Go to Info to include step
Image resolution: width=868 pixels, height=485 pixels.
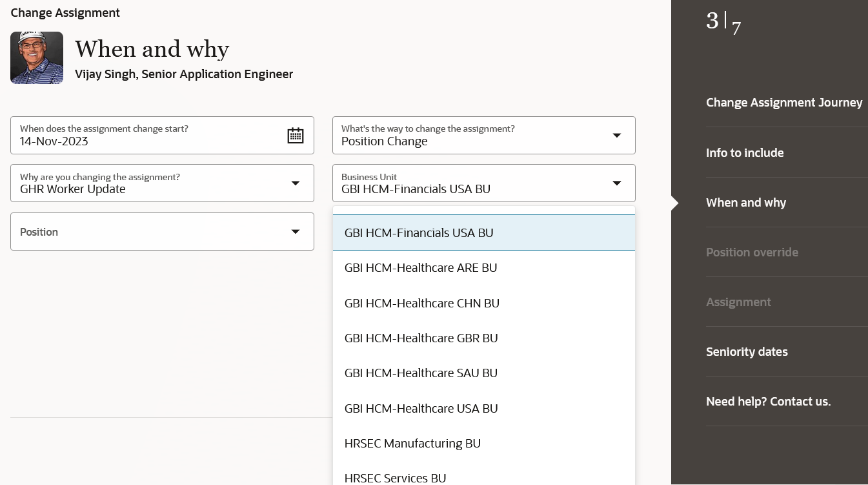point(745,152)
